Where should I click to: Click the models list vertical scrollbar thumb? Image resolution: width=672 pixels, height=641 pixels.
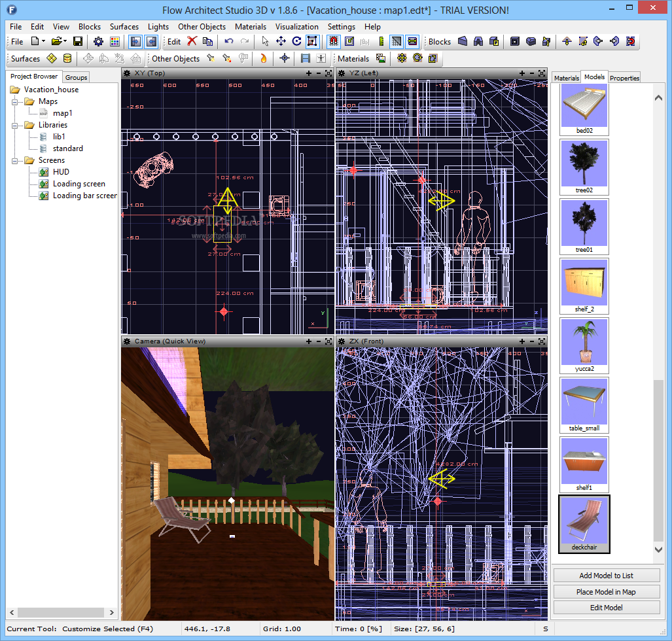pos(658,460)
